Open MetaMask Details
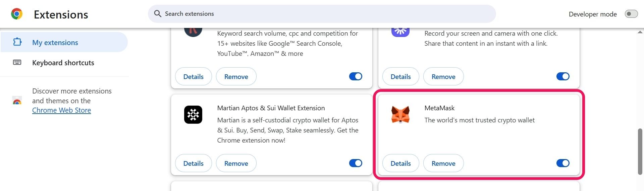This screenshot has width=644, height=191. pos(400,163)
